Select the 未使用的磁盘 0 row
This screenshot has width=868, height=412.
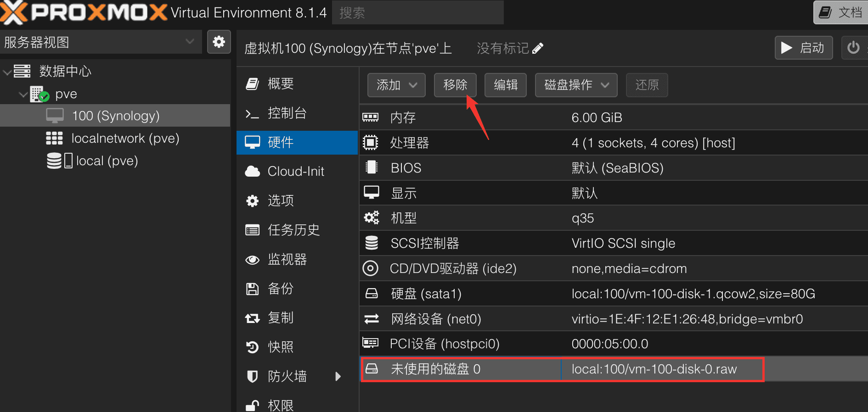[x=614, y=369]
